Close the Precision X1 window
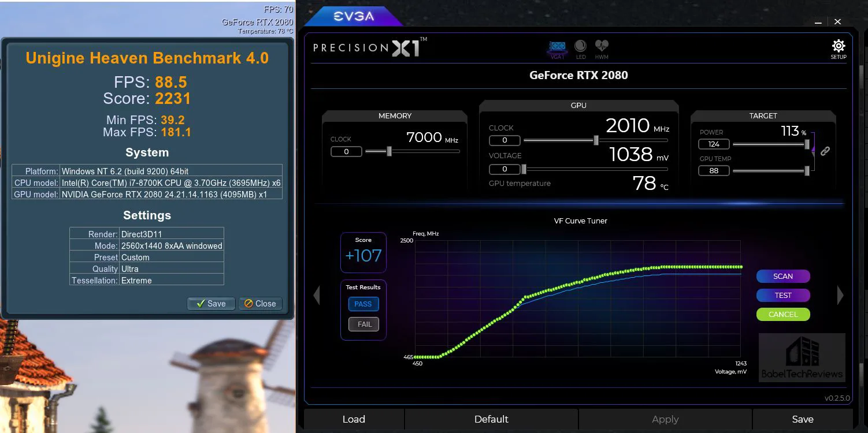 pos(838,22)
